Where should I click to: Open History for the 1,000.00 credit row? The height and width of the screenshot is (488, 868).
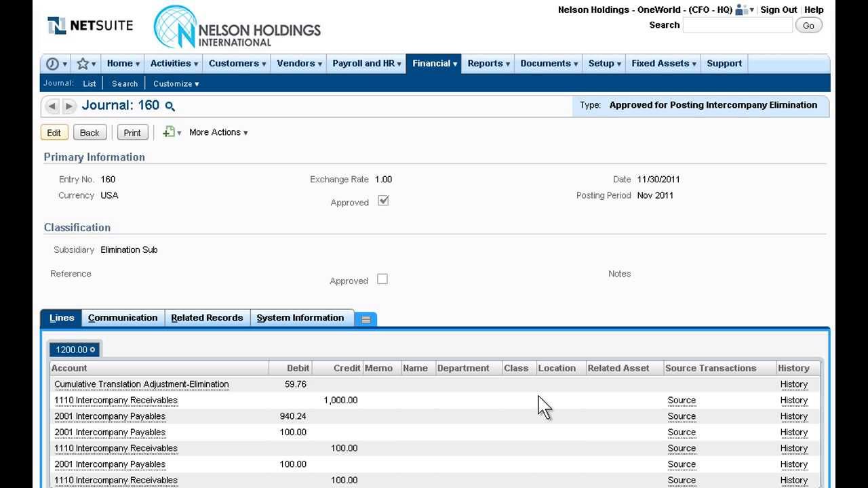coord(793,401)
